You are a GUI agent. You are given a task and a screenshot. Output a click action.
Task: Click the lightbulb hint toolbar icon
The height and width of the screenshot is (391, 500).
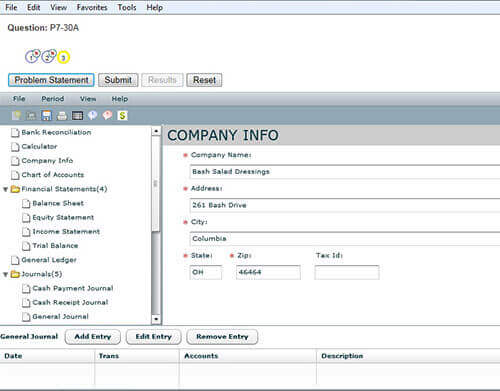click(x=16, y=116)
